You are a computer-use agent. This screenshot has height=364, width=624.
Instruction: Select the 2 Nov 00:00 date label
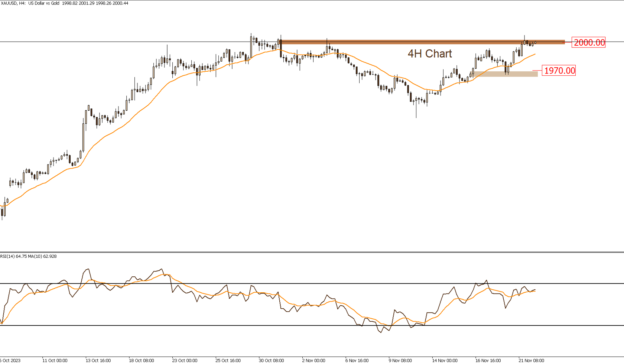(314, 360)
